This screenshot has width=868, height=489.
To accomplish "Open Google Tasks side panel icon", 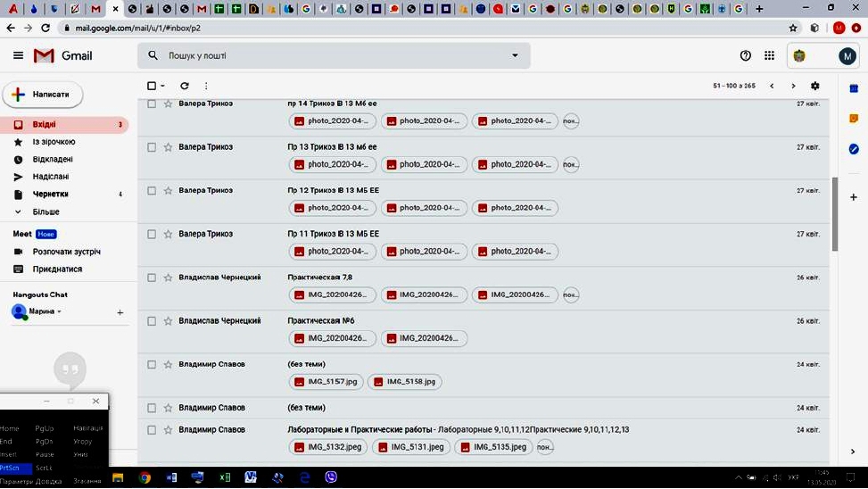I will click(854, 149).
